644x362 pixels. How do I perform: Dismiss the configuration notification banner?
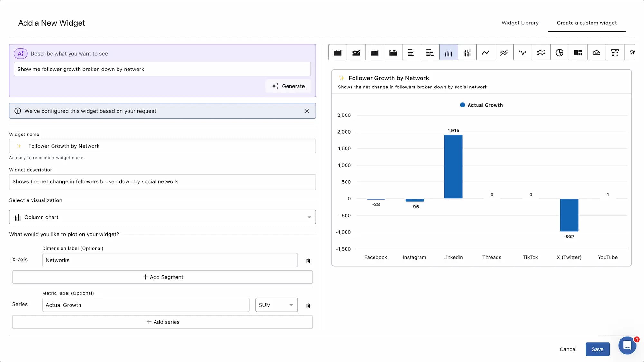(307, 111)
